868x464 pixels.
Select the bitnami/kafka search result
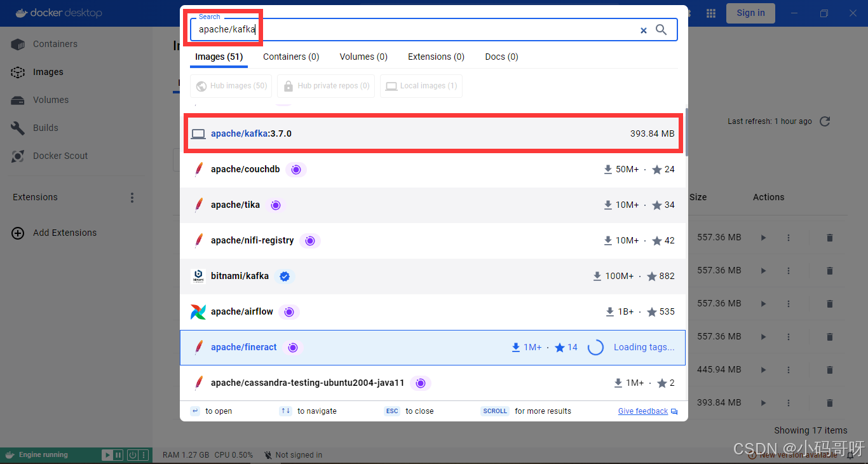pos(433,276)
